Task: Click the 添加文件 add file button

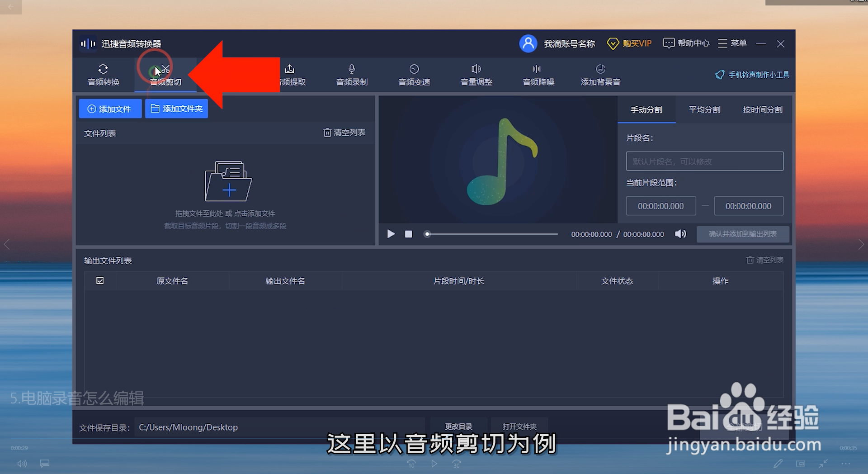Action: (110, 109)
